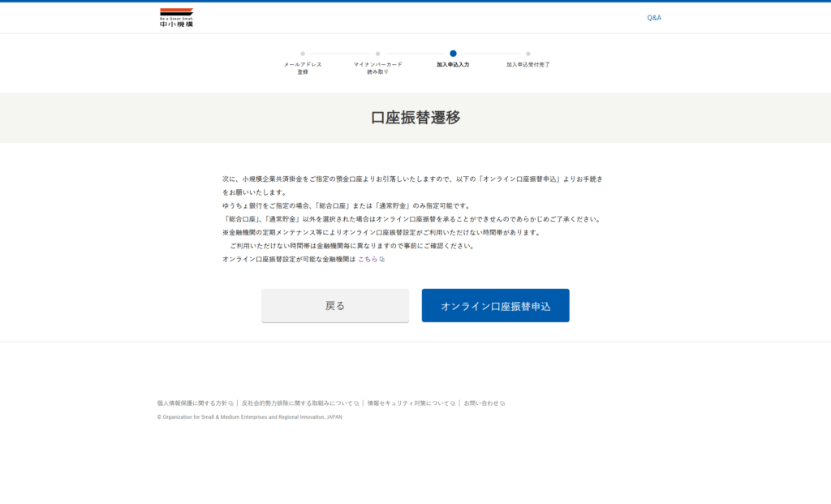This screenshot has width=831, height=504.
Task: Open the こちら financial institutions link
Action: pyautogui.click(x=368, y=259)
